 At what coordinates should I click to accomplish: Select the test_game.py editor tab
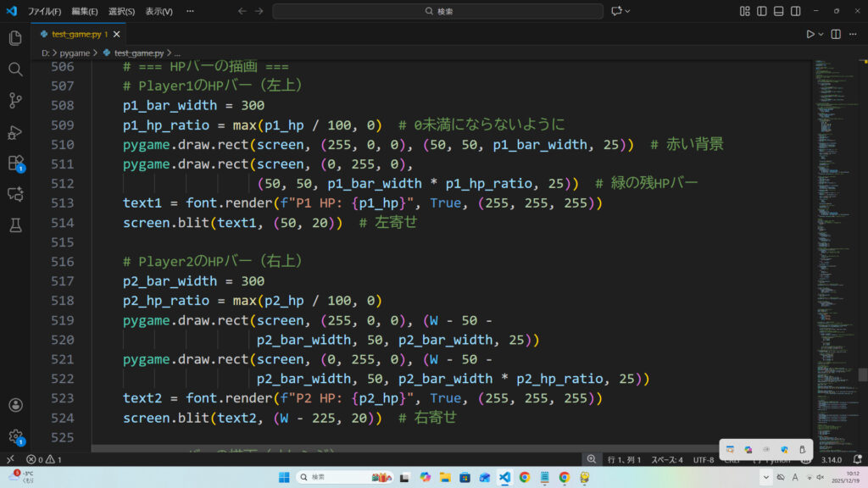click(76, 35)
